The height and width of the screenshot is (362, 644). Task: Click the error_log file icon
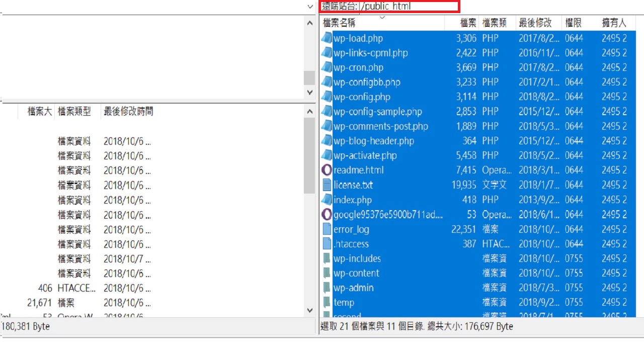(327, 229)
